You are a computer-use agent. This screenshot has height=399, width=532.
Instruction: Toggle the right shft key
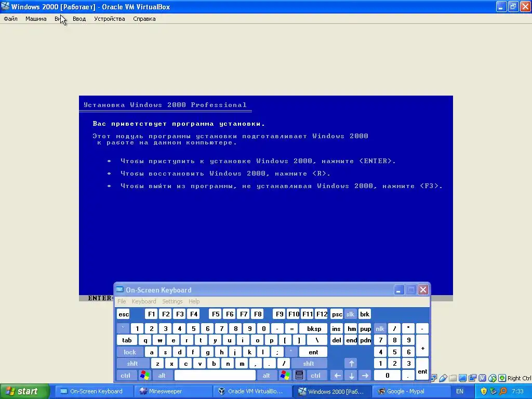pos(309,363)
